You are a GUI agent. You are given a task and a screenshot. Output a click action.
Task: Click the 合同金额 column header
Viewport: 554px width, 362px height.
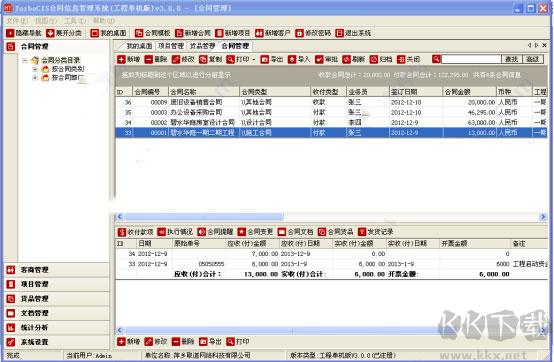click(x=469, y=92)
